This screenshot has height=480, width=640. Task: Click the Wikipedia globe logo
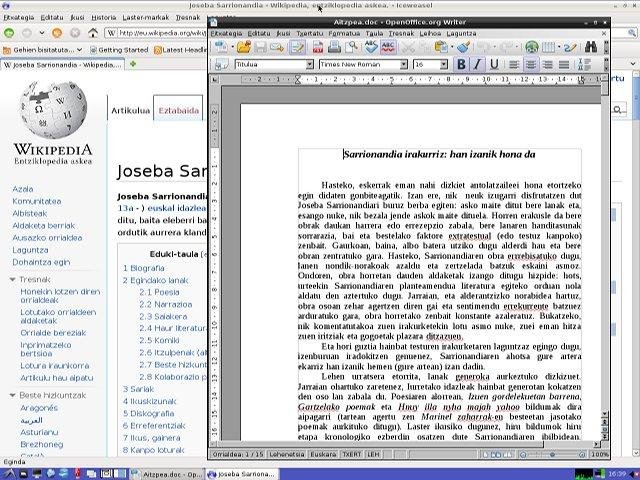click(53, 109)
